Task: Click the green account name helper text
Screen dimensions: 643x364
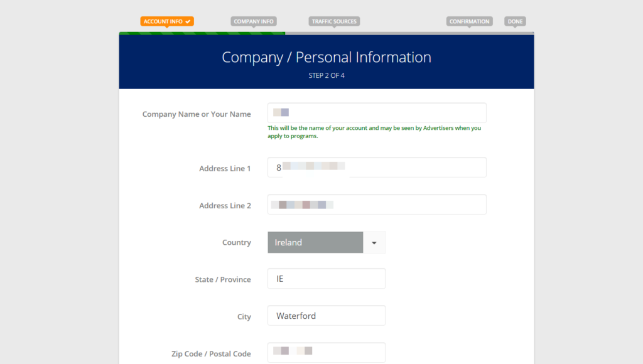Action: point(374,132)
